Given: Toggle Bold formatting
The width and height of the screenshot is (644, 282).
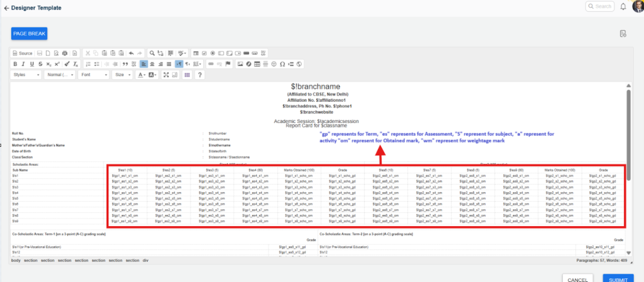Looking at the screenshot, I should (x=15, y=64).
